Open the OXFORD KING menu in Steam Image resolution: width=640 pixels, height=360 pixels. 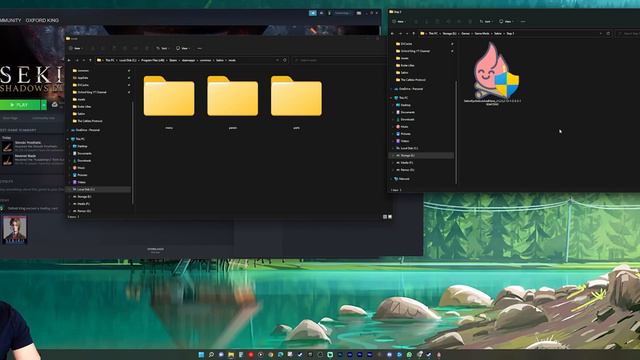pyautogui.click(x=42, y=20)
